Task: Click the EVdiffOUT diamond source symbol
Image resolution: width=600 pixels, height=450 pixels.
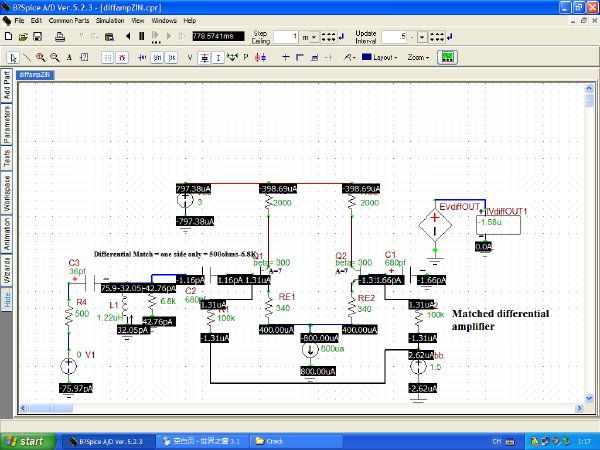Action: (435, 225)
